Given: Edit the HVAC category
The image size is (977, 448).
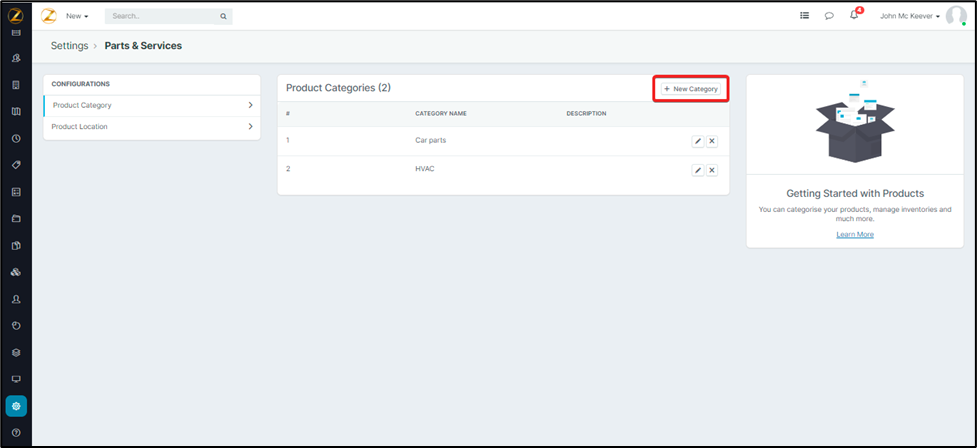Looking at the screenshot, I should (x=698, y=170).
